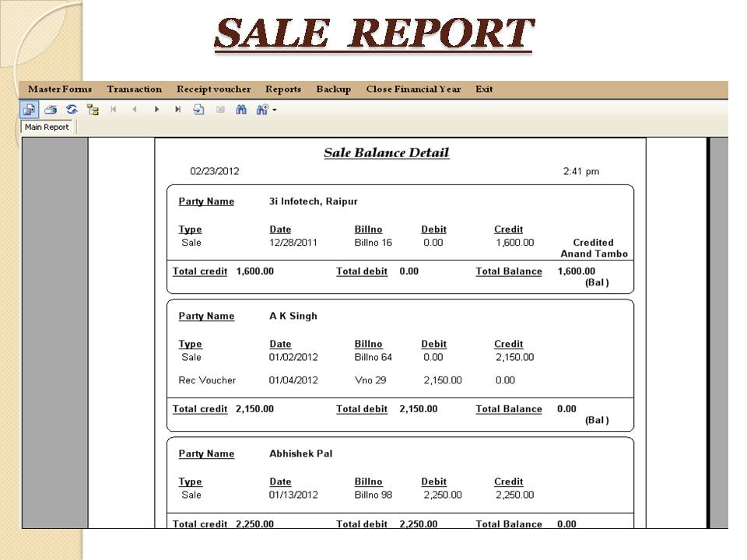Open the Reports menu
Viewport: 747px width, 560px height.
283,89
